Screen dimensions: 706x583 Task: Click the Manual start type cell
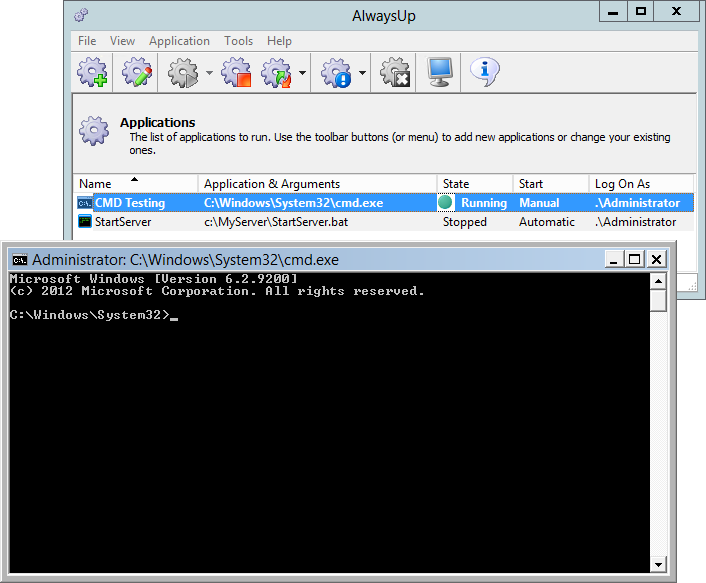point(539,203)
